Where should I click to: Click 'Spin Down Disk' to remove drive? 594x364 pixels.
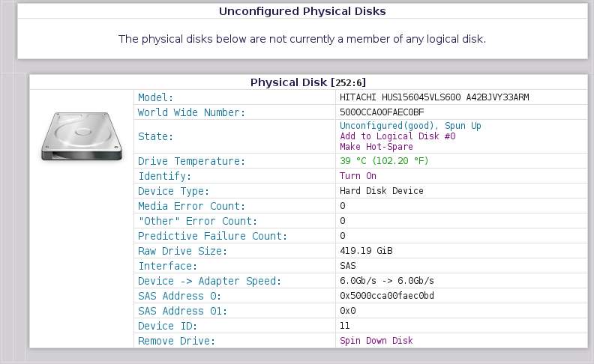tap(376, 341)
